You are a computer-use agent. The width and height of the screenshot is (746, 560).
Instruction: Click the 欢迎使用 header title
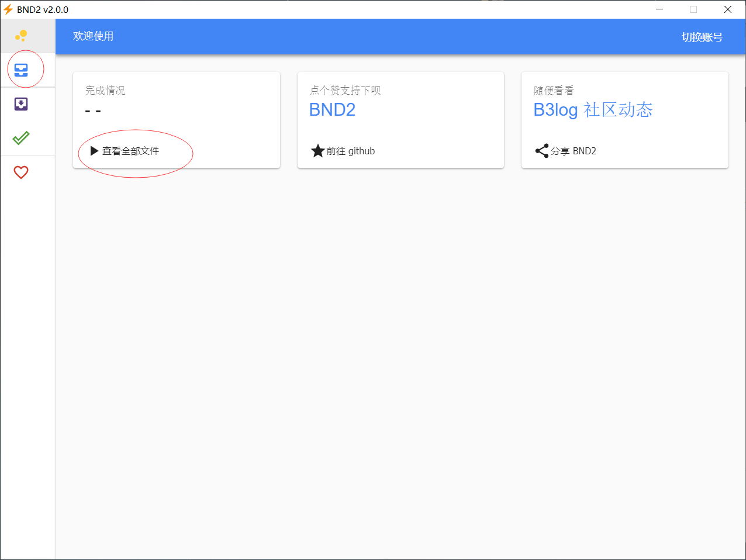(x=93, y=36)
